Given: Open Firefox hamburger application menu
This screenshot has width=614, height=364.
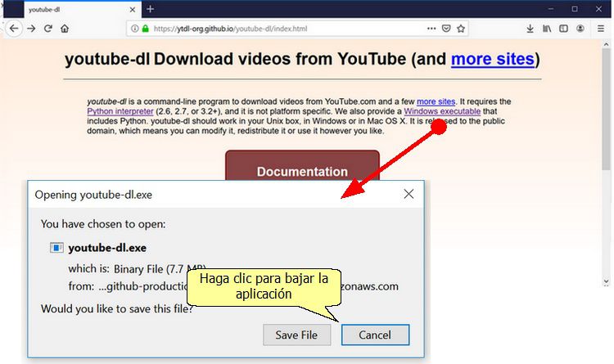Looking at the screenshot, I should (601, 29).
